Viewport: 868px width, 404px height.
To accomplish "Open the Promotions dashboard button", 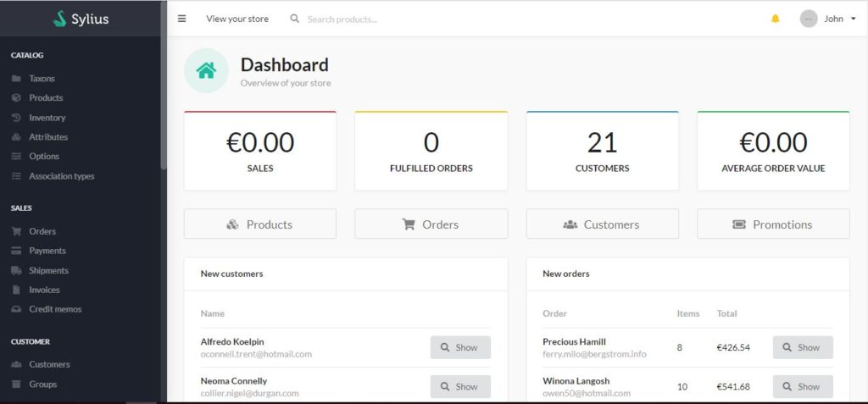I will coord(773,224).
